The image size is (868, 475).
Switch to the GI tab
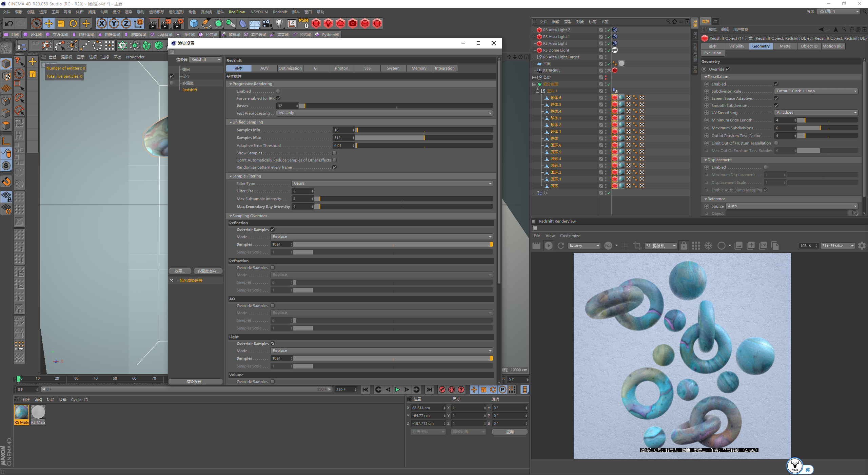click(316, 68)
